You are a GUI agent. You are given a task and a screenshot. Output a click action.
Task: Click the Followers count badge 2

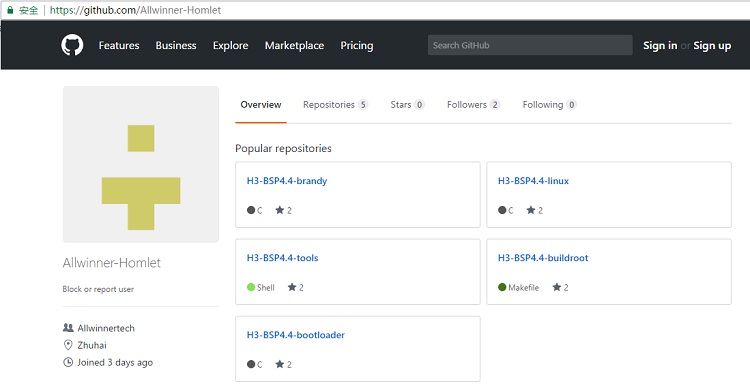pyautogui.click(x=495, y=105)
